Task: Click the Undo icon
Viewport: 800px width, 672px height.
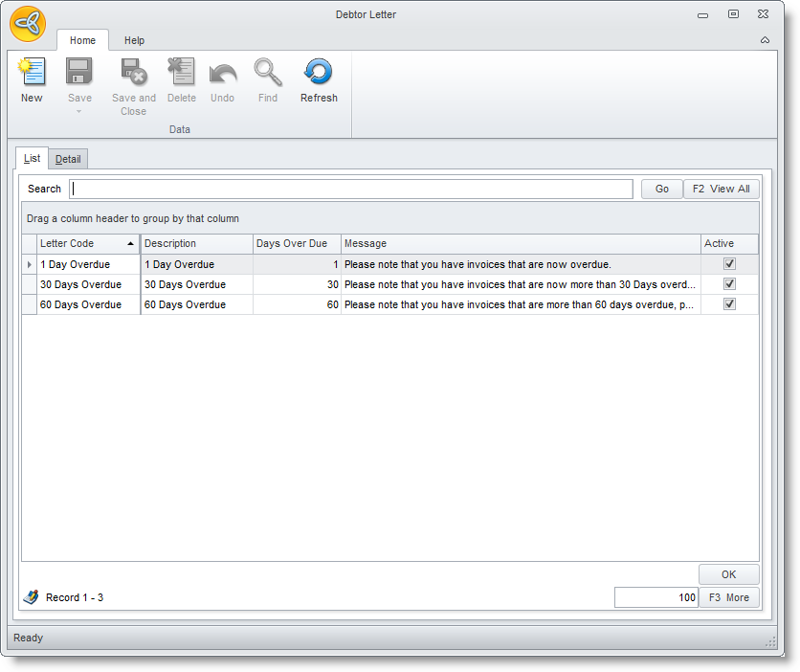Action: click(222, 73)
